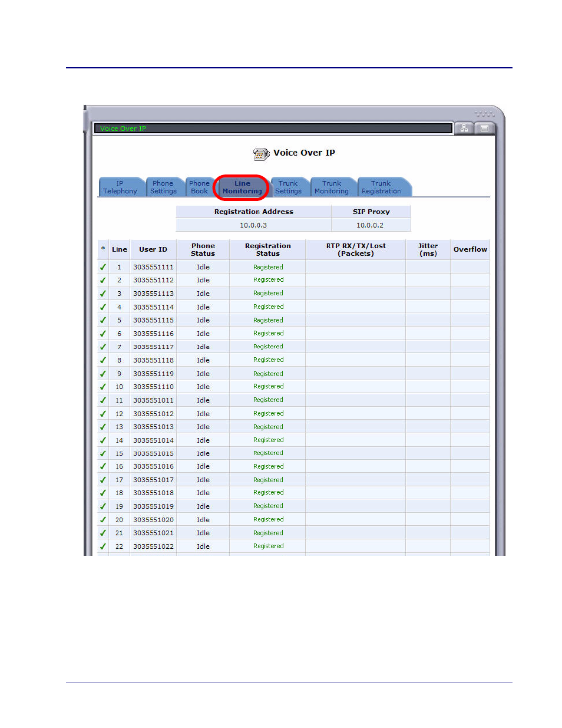Select user ID 3035551022
Screen dimensions: 562x728
154,546
